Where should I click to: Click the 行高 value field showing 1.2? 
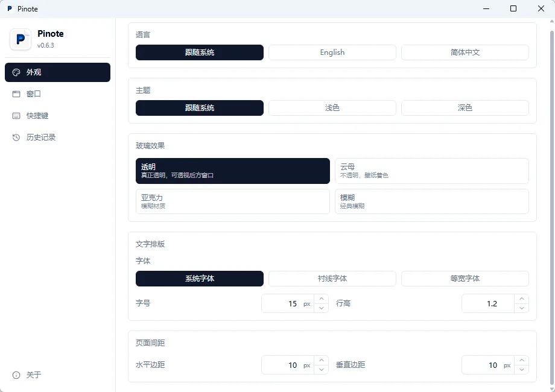488,303
